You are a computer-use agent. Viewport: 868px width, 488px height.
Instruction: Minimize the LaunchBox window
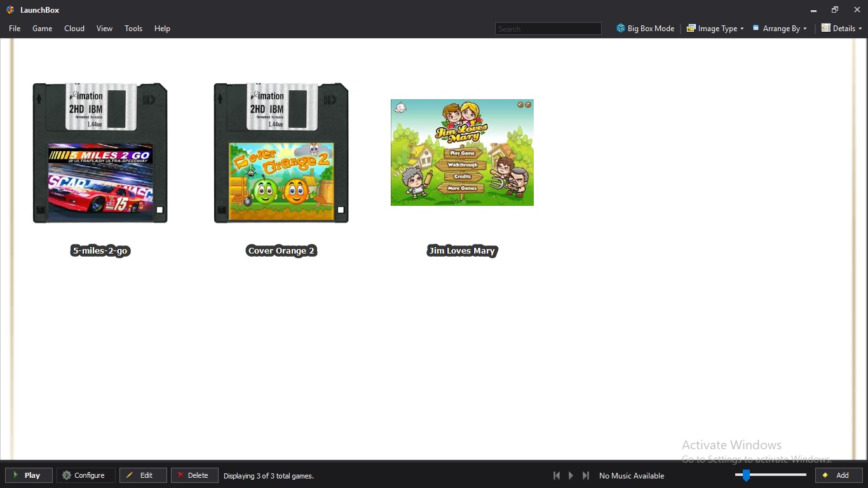click(813, 10)
